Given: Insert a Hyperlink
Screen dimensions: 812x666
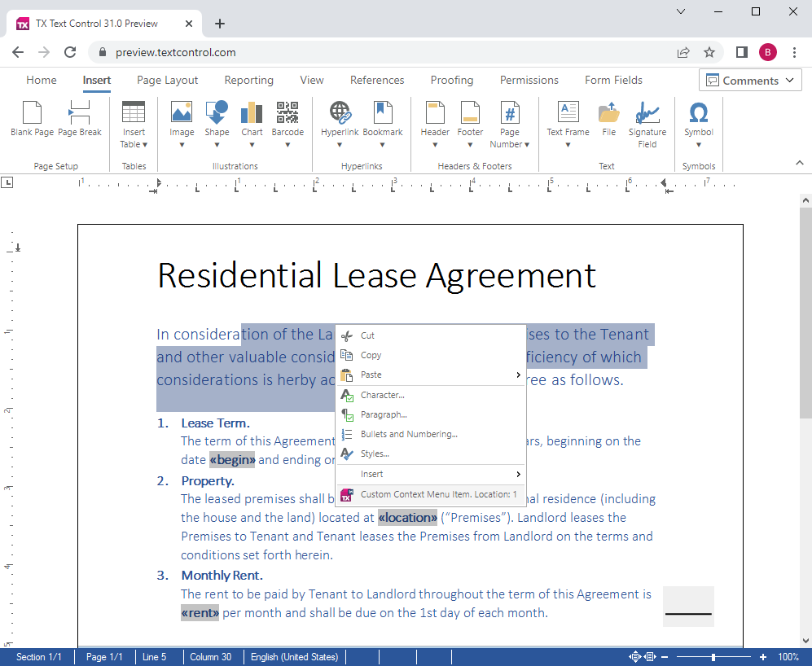Looking at the screenshot, I should [x=339, y=120].
